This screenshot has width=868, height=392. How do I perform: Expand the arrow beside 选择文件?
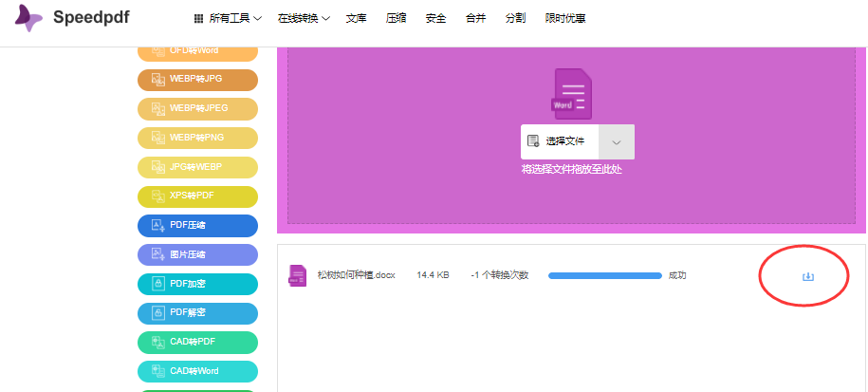tap(617, 141)
